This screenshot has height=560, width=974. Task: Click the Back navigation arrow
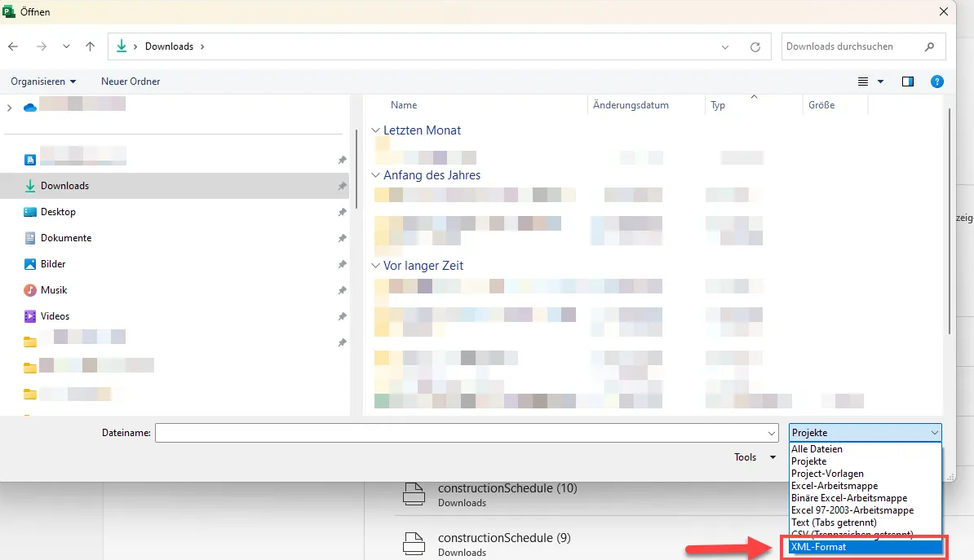[13, 46]
